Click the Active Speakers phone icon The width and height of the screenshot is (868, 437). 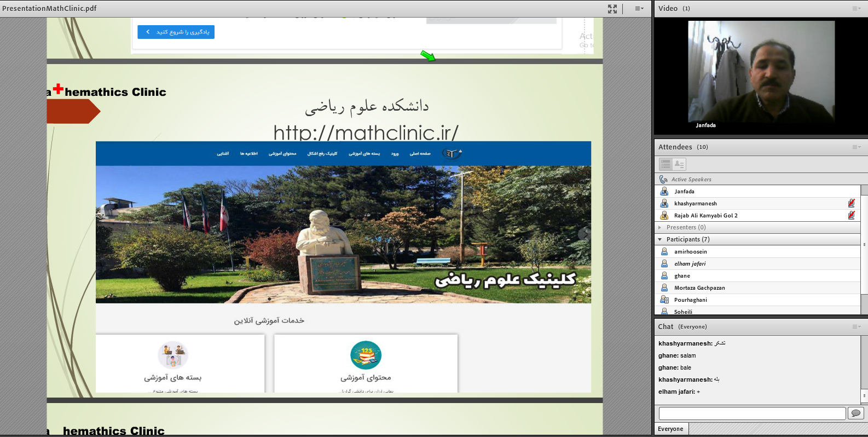663,179
